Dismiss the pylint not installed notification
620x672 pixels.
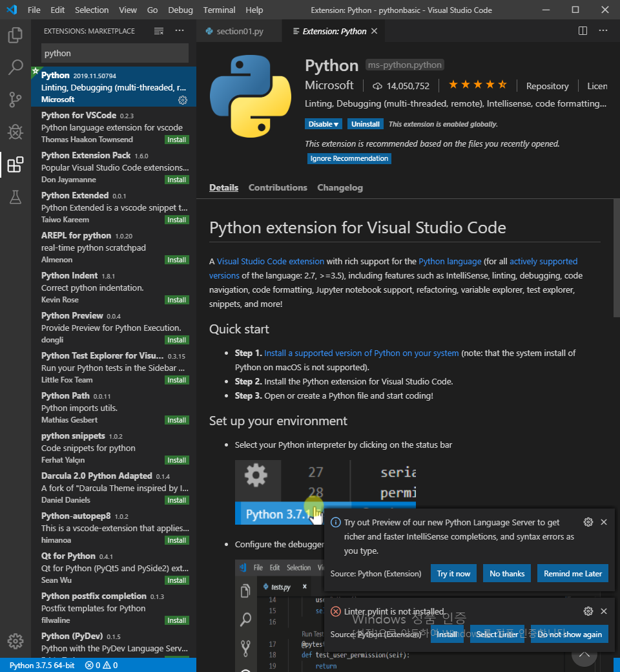click(604, 611)
